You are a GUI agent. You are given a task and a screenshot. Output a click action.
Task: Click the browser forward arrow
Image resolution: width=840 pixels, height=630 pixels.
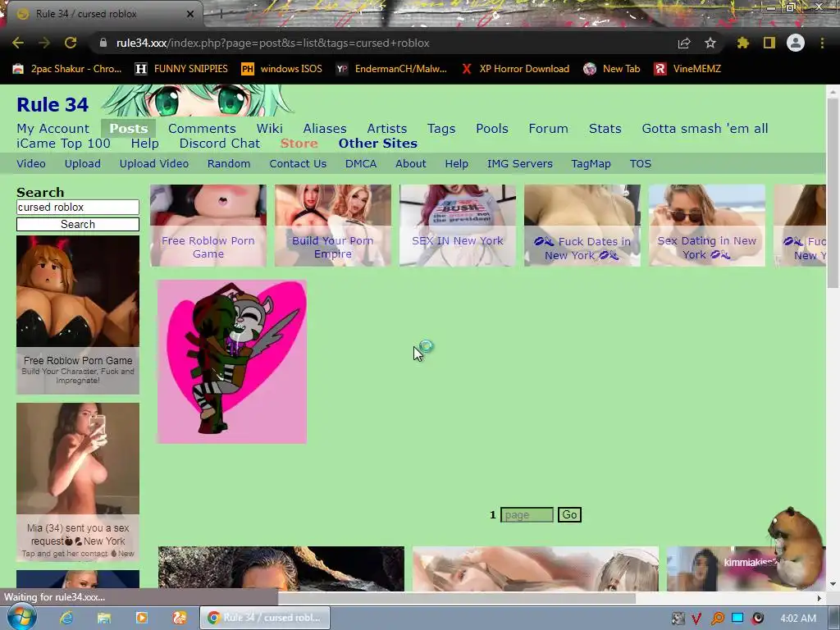tap(44, 43)
